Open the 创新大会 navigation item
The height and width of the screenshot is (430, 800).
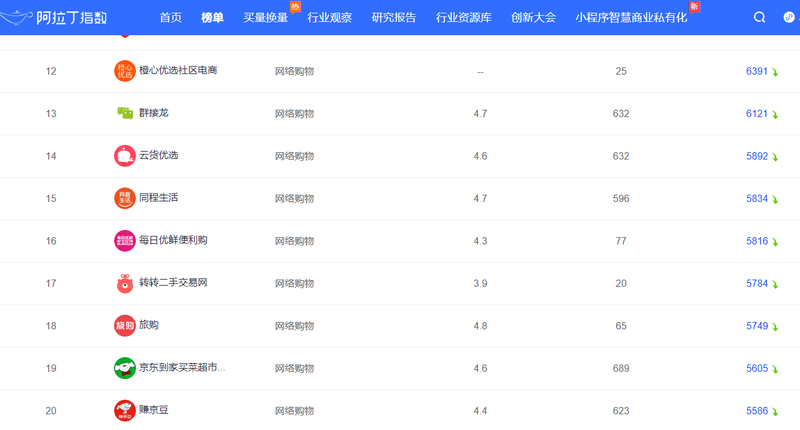pos(534,17)
